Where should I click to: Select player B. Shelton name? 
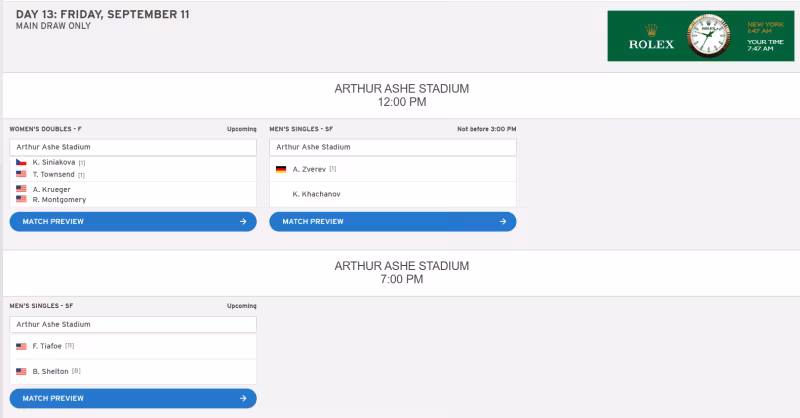[x=51, y=372]
